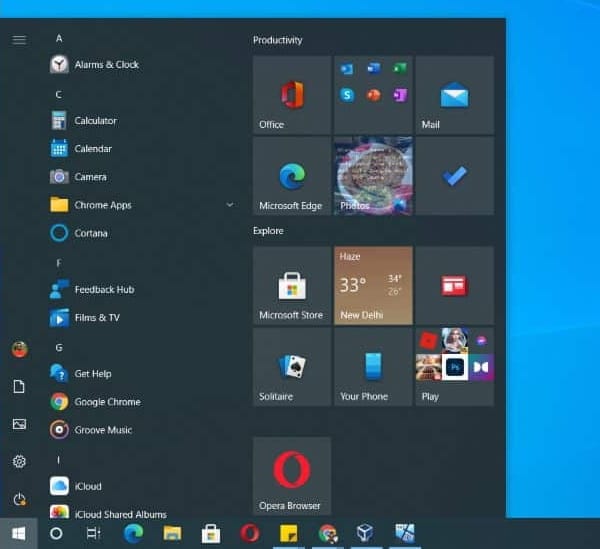Jump to letter G section header
Viewport: 600px width, 549px height.
point(59,348)
